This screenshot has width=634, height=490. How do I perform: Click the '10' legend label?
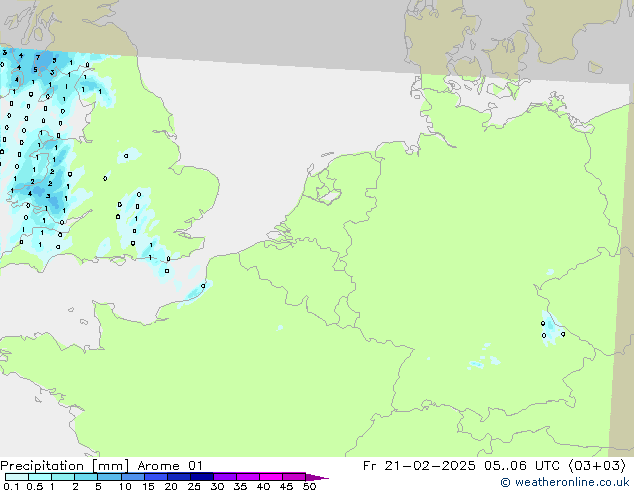(125, 486)
